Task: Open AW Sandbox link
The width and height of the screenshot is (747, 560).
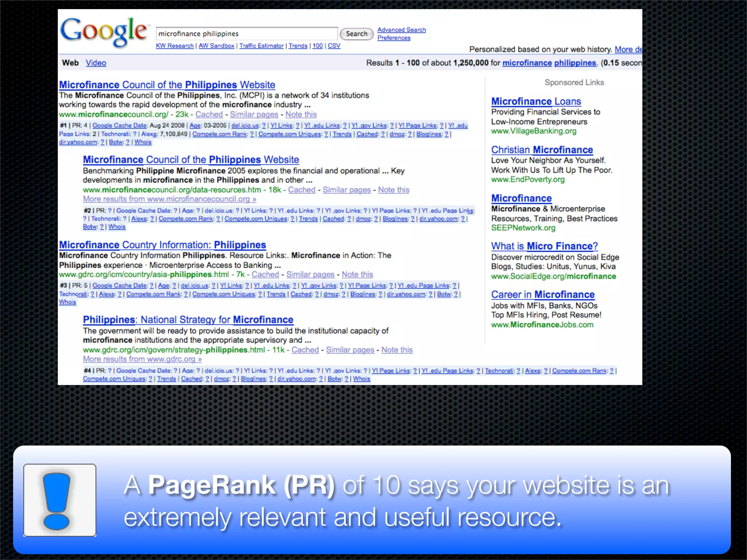Action: tap(216, 46)
